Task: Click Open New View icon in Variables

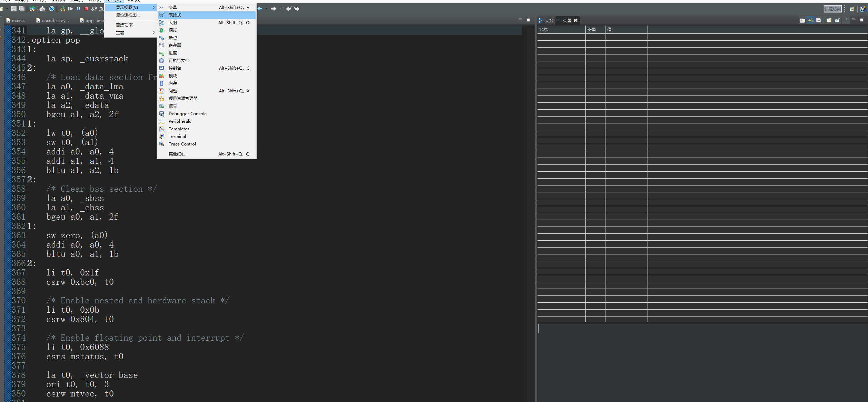Action: tap(829, 20)
